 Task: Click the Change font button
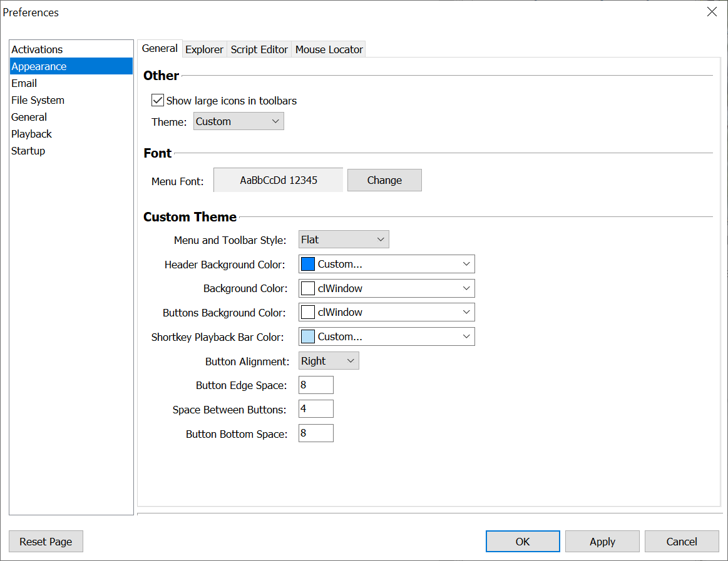(x=384, y=180)
